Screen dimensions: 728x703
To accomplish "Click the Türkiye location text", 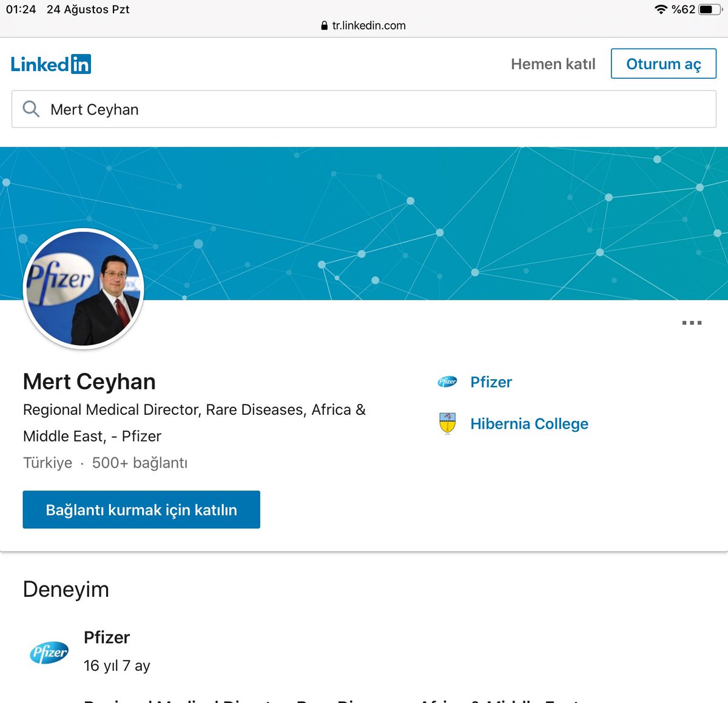I will point(47,463).
